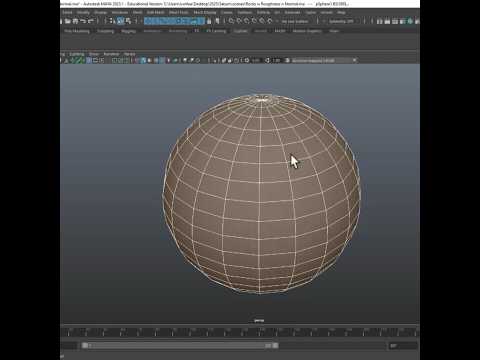Open the Generate menu

coord(292,12)
